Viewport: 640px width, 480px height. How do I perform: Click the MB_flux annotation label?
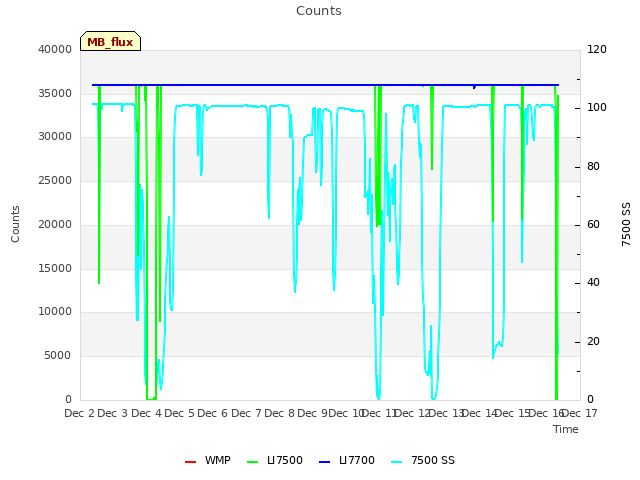click(110, 41)
